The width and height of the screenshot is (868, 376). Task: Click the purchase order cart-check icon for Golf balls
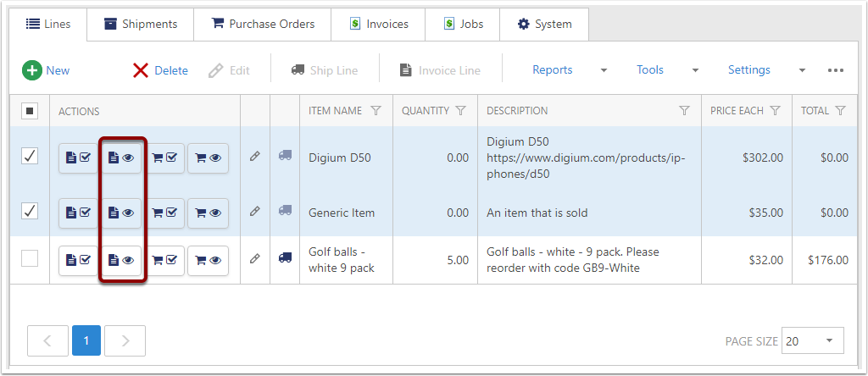coord(164,260)
